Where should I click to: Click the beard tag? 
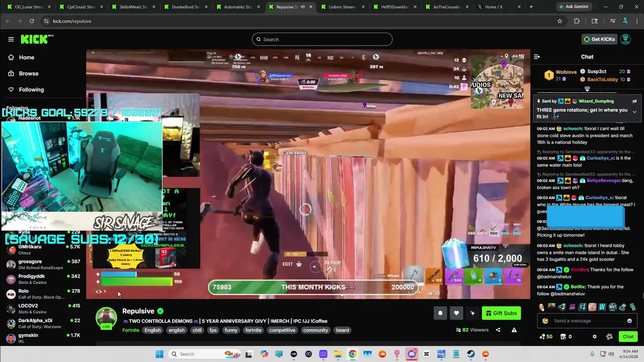click(343, 330)
